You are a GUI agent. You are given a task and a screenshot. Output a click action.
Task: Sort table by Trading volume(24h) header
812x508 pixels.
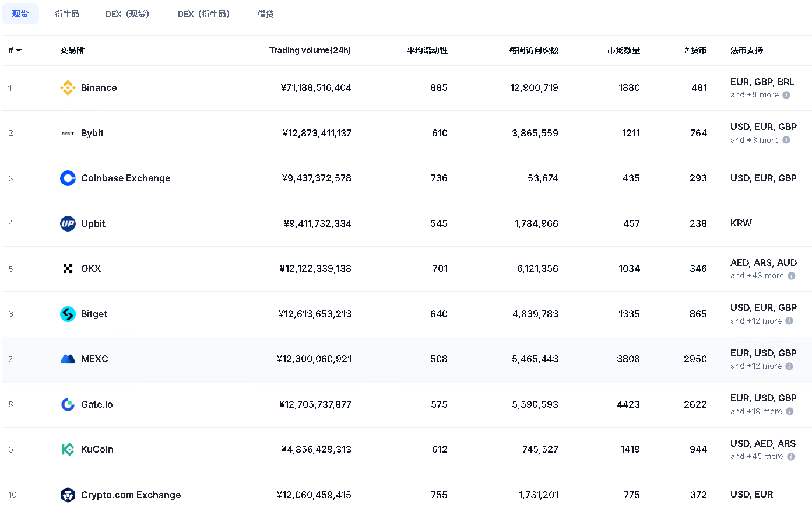pos(310,51)
